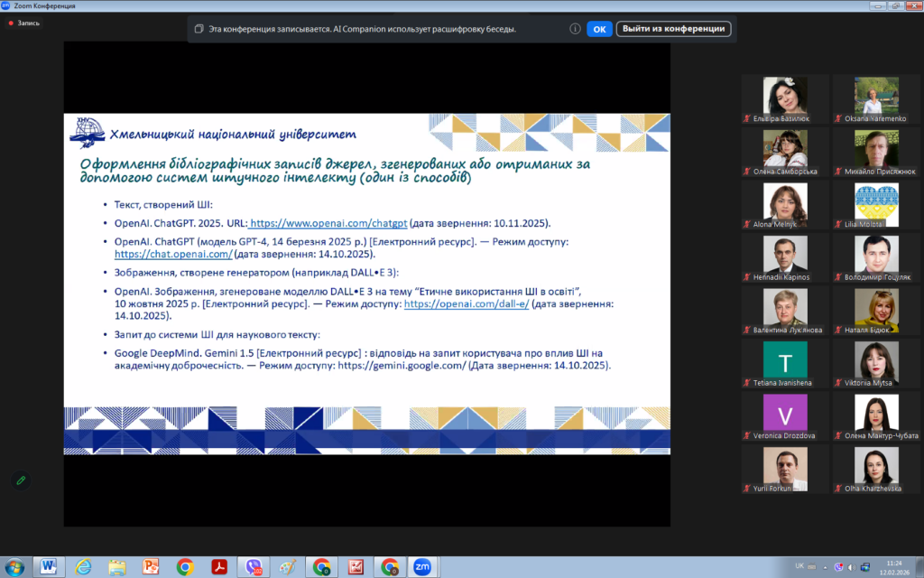The height and width of the screenshot is (578, 924).
Task: Open the info icon in recording notice
Action: 575,29
